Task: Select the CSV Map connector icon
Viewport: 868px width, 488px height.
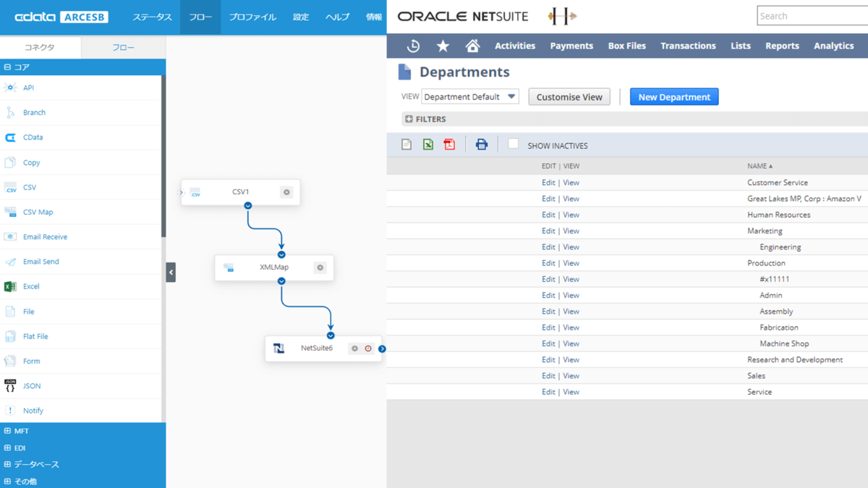Action: [x=10, y=212]
